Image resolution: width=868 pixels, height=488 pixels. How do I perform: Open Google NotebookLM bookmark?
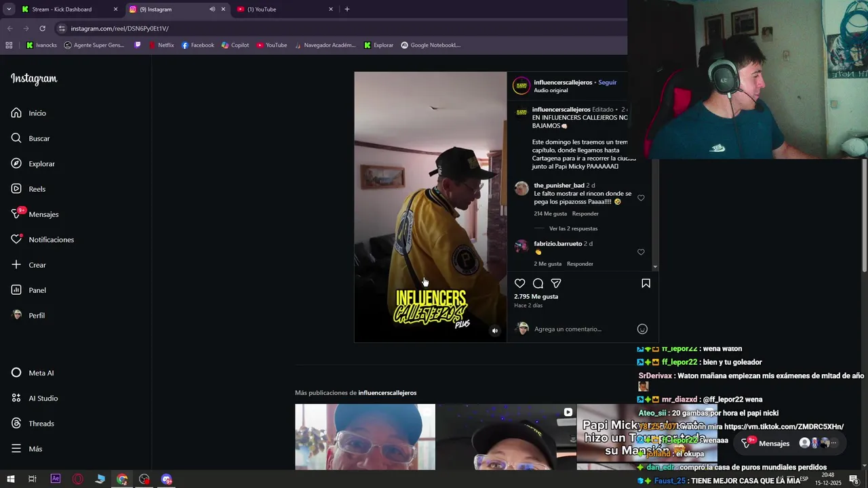coord(431,45)
